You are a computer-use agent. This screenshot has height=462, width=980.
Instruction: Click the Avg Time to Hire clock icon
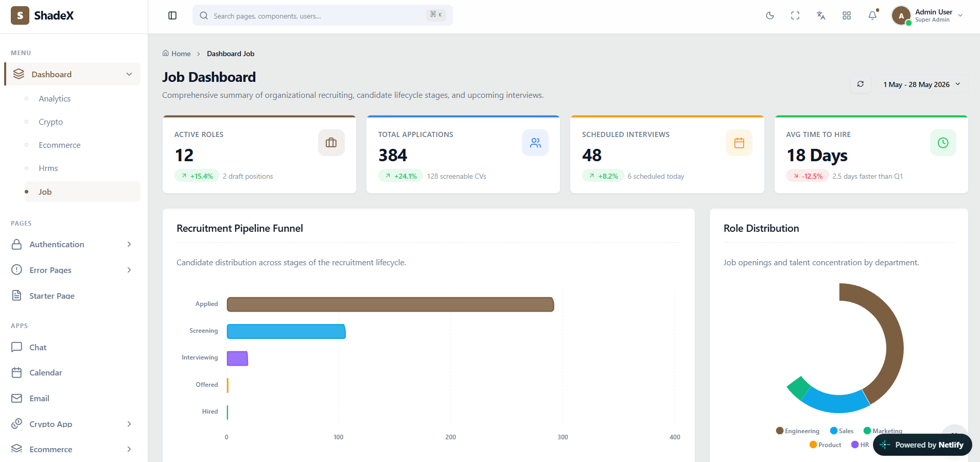tap(943, 143)
